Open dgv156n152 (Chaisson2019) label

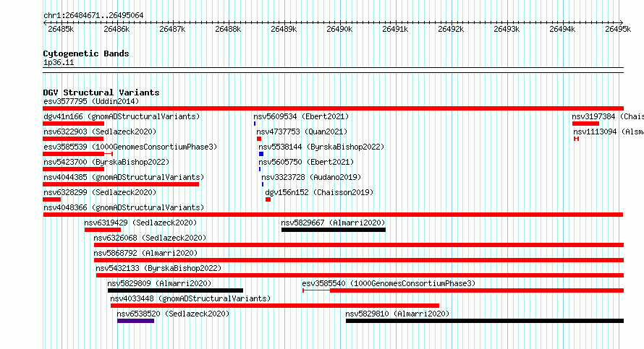click(x=319, y=192)
